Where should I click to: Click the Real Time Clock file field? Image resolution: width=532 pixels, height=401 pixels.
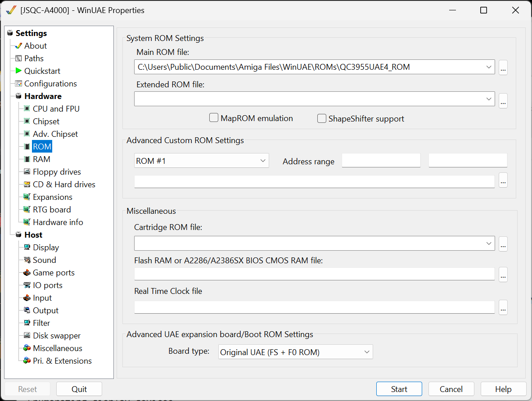point(315,307)
